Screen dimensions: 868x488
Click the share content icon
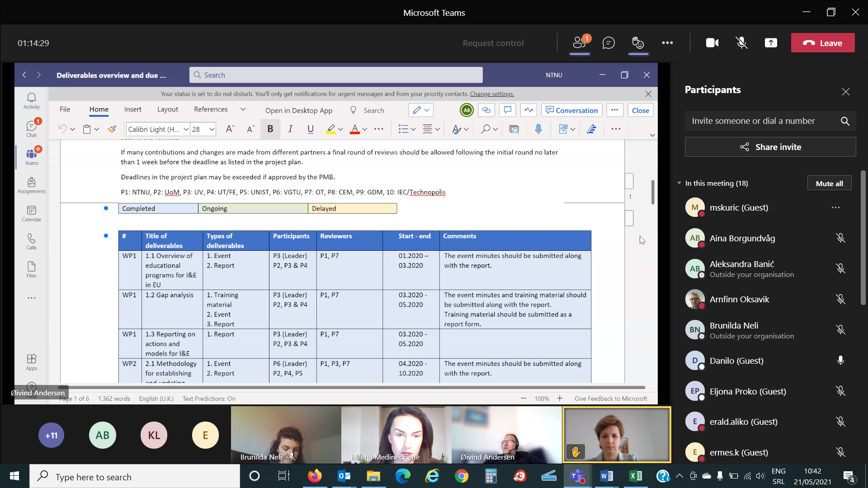tap(771, 43)
